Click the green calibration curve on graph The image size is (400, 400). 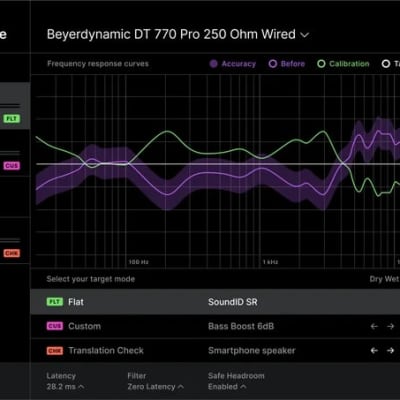tap(167, 132)
